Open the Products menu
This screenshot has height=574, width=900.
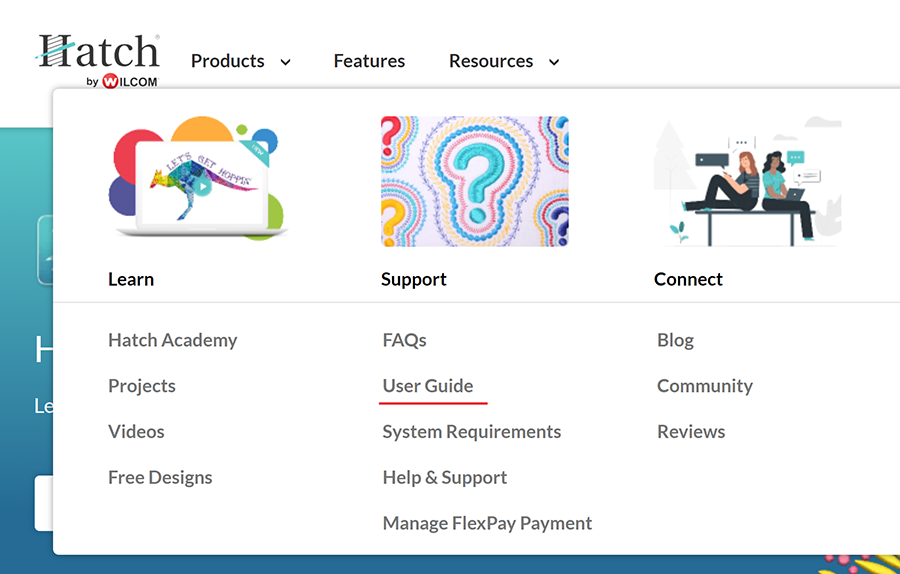click(x=228, y=61)
